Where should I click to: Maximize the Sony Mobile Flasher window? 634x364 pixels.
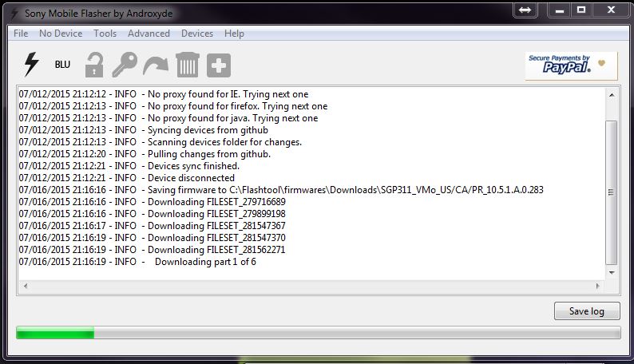(x=581, y=10)
